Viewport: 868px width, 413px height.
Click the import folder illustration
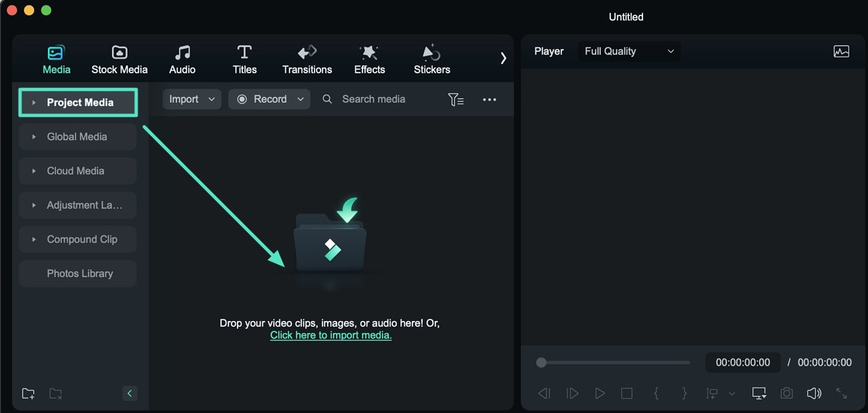point(331,234)
